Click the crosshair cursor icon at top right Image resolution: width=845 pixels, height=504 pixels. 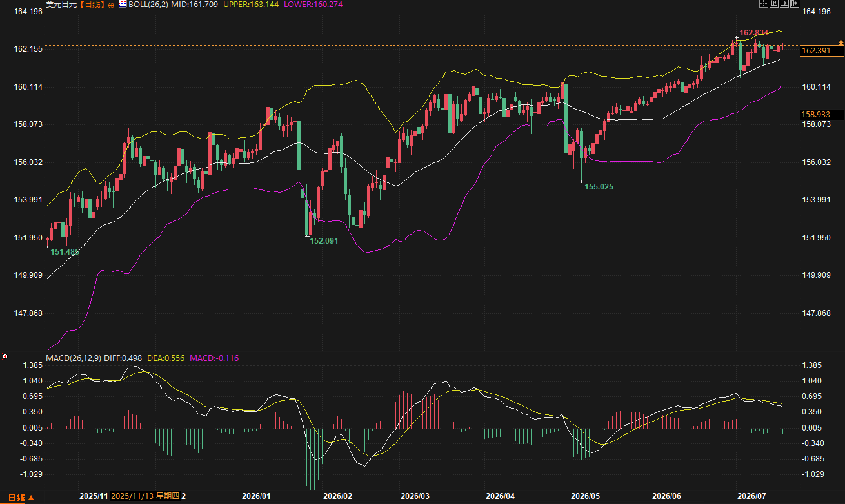click(764, 3)
